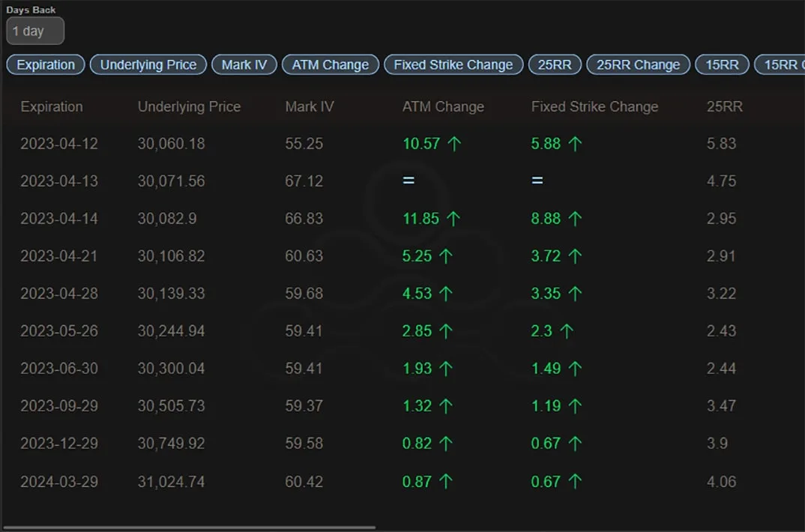
Task: Click Mark IV value 60.63
Action: tap(304, 256)
